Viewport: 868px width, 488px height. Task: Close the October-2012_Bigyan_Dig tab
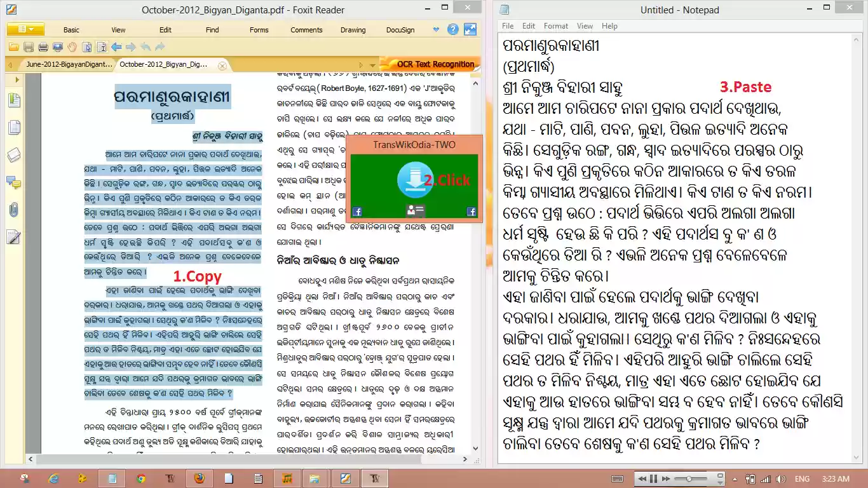click(222, 65)
